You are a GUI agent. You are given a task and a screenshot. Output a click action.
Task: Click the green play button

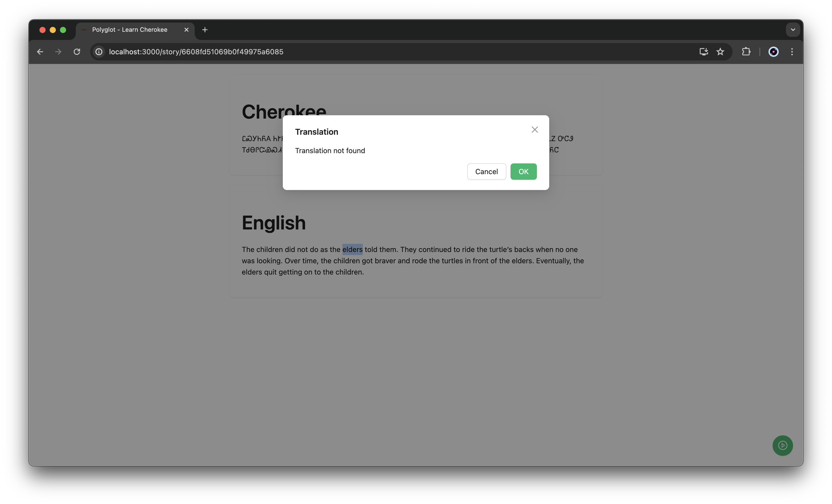[x=782, y=446]
